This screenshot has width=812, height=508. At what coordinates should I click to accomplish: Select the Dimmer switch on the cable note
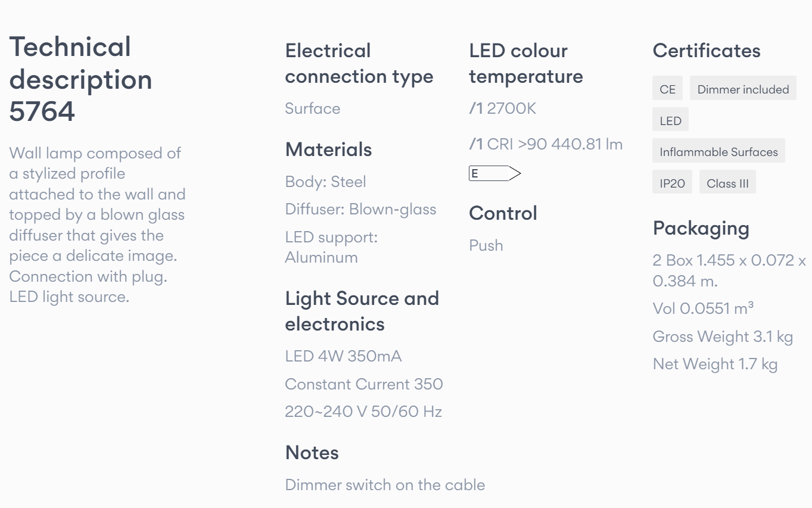[x=385, y=485]
